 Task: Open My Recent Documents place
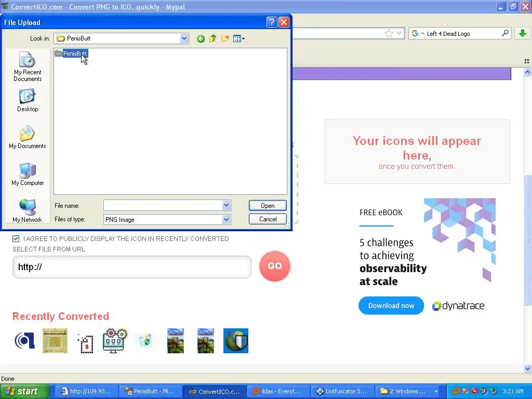point(28,66)
